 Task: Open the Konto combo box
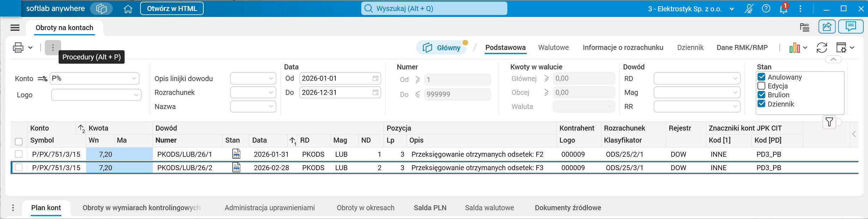(x=95, y=78)
